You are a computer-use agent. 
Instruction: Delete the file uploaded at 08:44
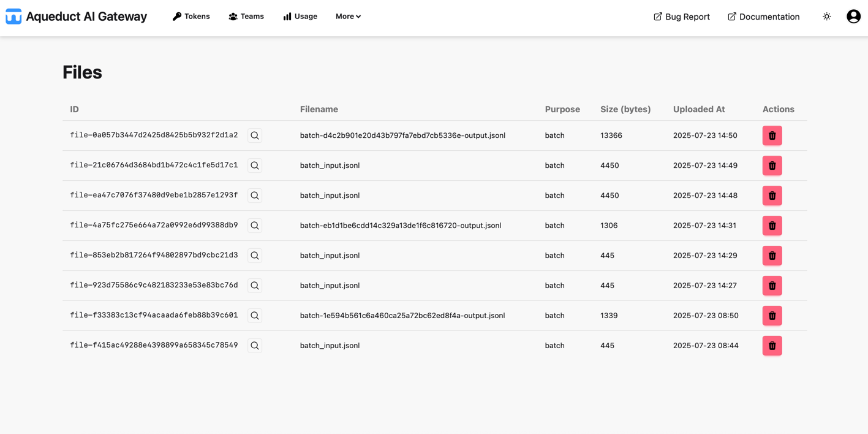[772, 346]
